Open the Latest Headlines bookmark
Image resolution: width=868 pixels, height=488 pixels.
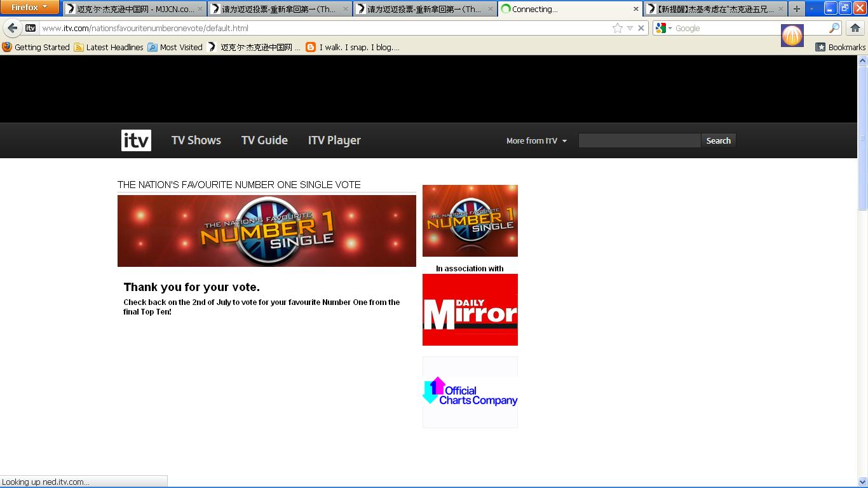click(x=109, y=47)
